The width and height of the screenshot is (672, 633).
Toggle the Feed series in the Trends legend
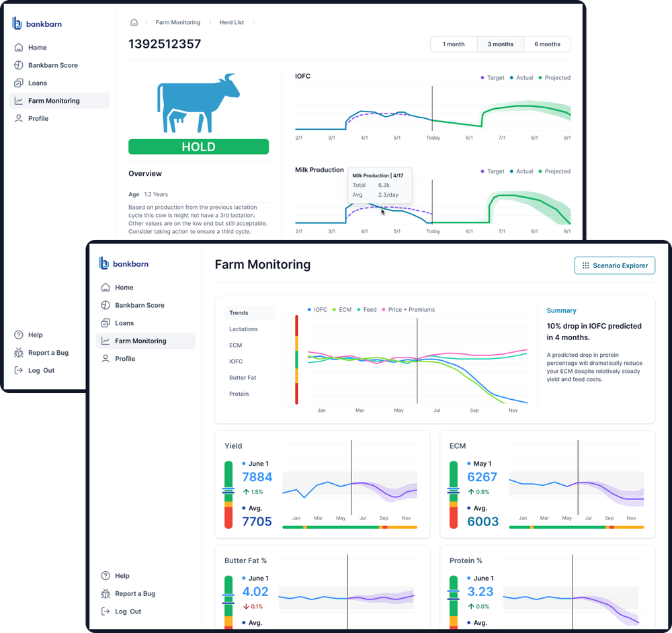[367, 310]
